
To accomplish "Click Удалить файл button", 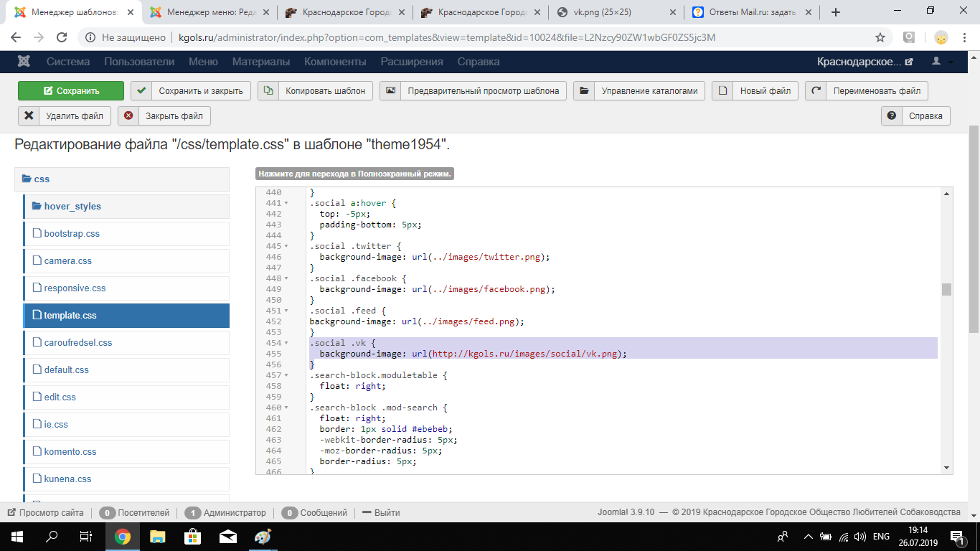I will pos(65,116).
